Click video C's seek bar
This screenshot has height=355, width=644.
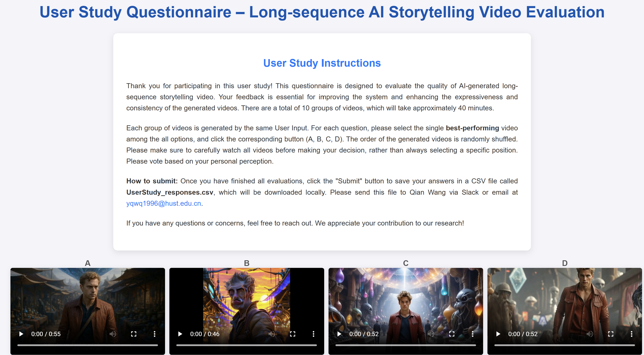405,345
